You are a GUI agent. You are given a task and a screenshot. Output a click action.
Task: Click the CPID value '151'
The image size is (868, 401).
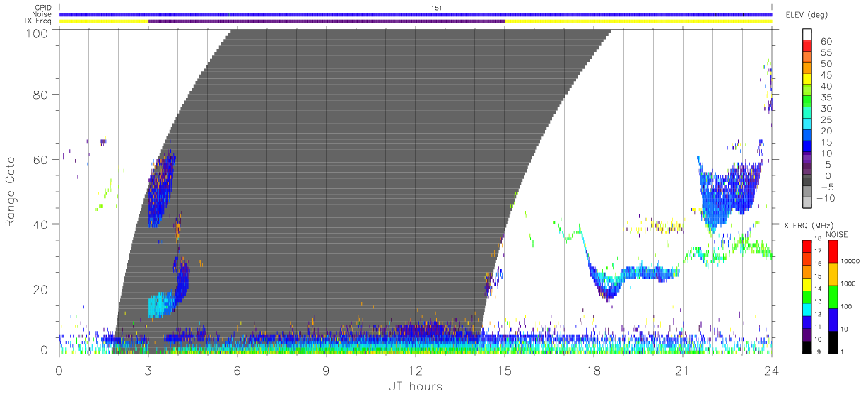[x=437, y=7]
